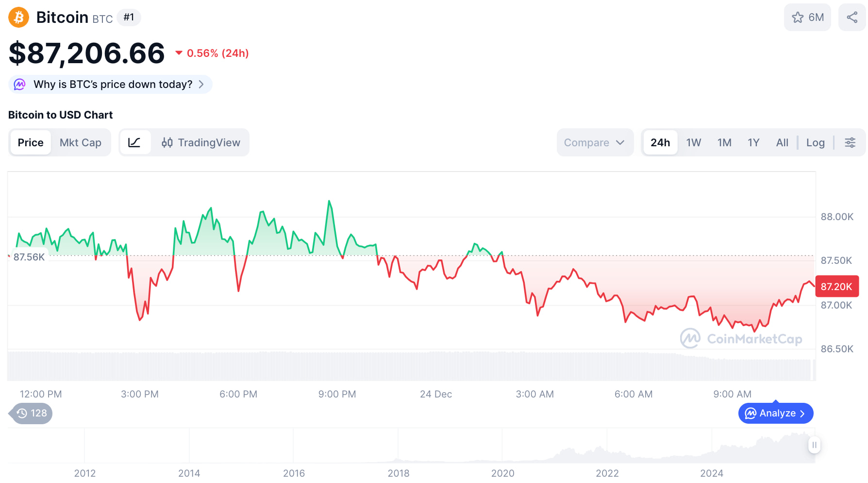
Task: Select the line chart icon
Action: pyautogui.click(x=134, y=142)
